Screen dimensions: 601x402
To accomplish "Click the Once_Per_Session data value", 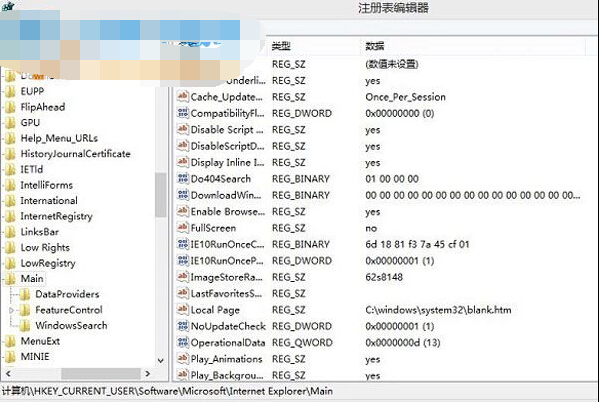I will pyautogui.click(x=406, y=97).
